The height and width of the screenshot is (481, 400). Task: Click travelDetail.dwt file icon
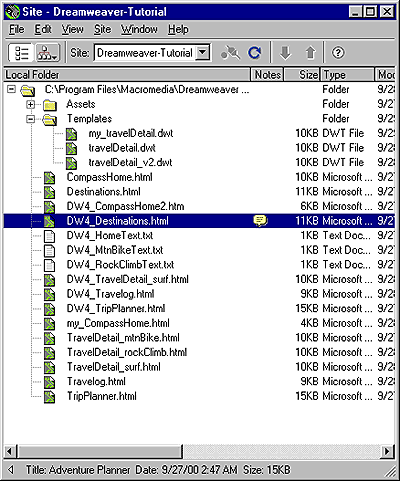pos(71,149)
